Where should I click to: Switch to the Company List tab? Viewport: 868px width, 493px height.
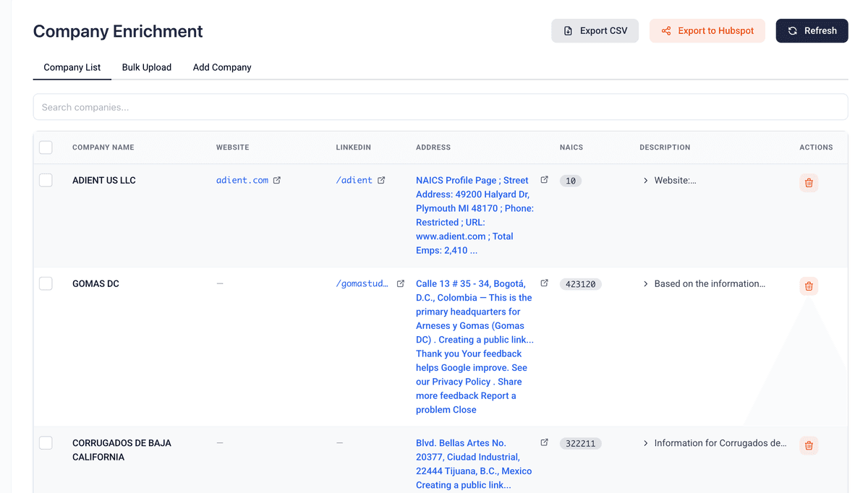72,67
